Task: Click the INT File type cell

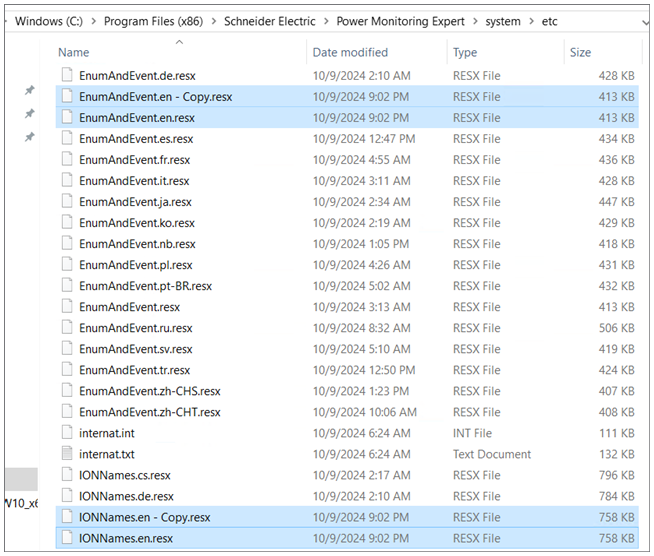Action: click(472, 433)
